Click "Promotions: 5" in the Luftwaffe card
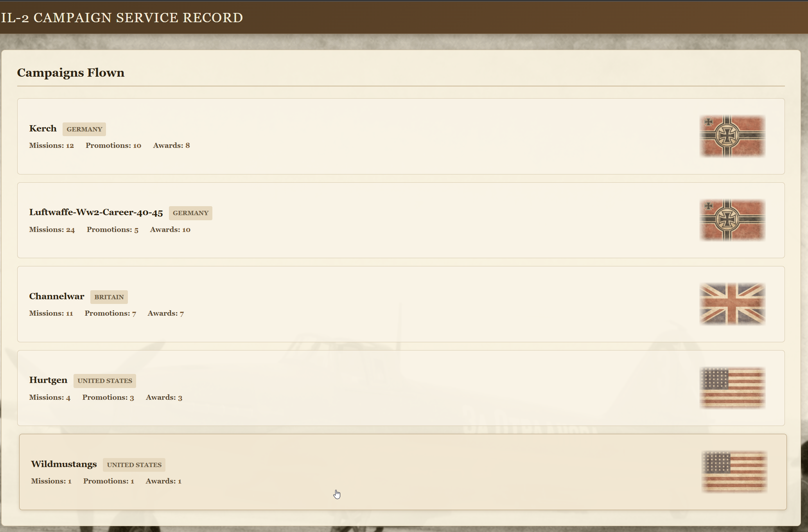Image resolution: width=808 pixels, height=532 pixels. pos(113,230)
